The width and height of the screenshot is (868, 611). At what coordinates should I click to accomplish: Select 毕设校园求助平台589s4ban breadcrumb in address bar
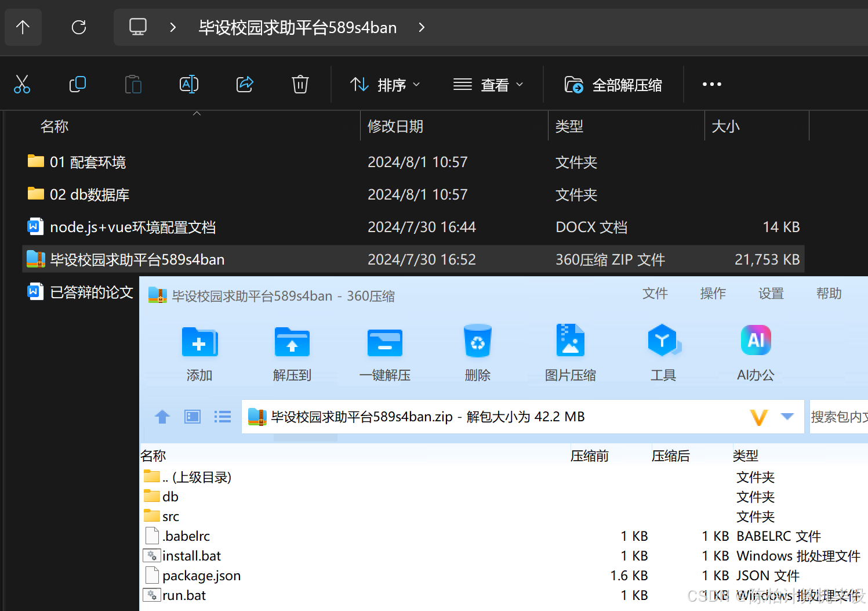[x=297, y=27]
